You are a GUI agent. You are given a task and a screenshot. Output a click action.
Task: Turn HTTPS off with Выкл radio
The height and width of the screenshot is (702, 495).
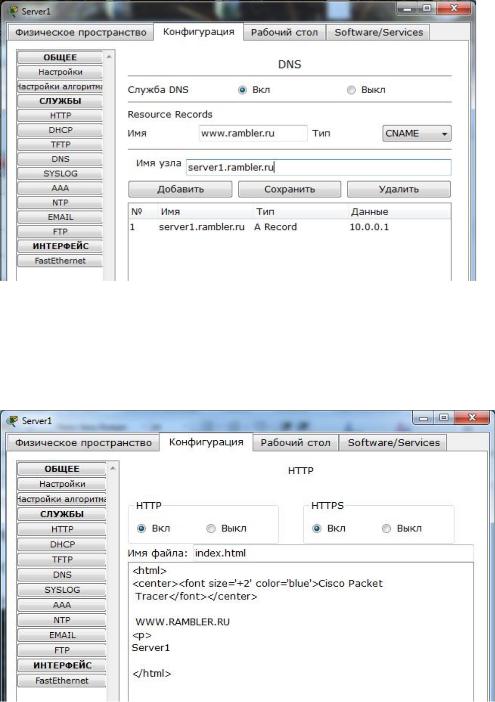386,528
